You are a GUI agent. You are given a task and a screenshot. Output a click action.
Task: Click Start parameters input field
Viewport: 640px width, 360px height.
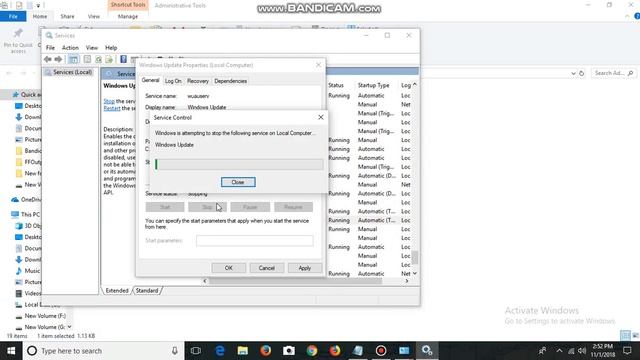point(255,241)
